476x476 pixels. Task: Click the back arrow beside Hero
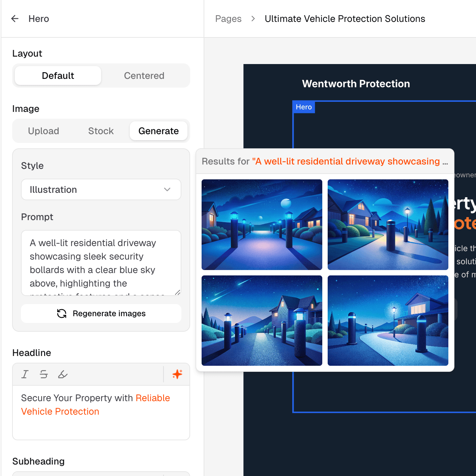coord(15,19)
